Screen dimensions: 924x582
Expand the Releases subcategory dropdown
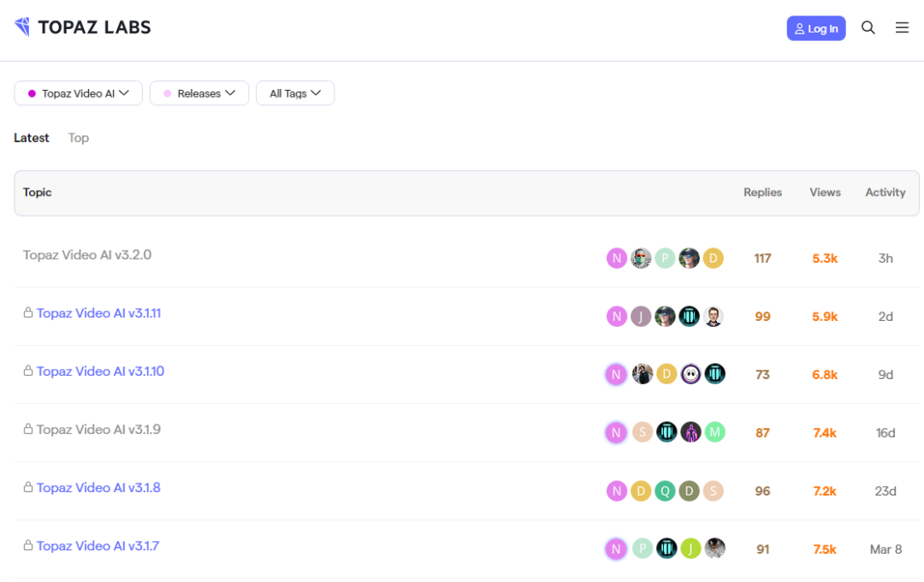pos(199,93)
